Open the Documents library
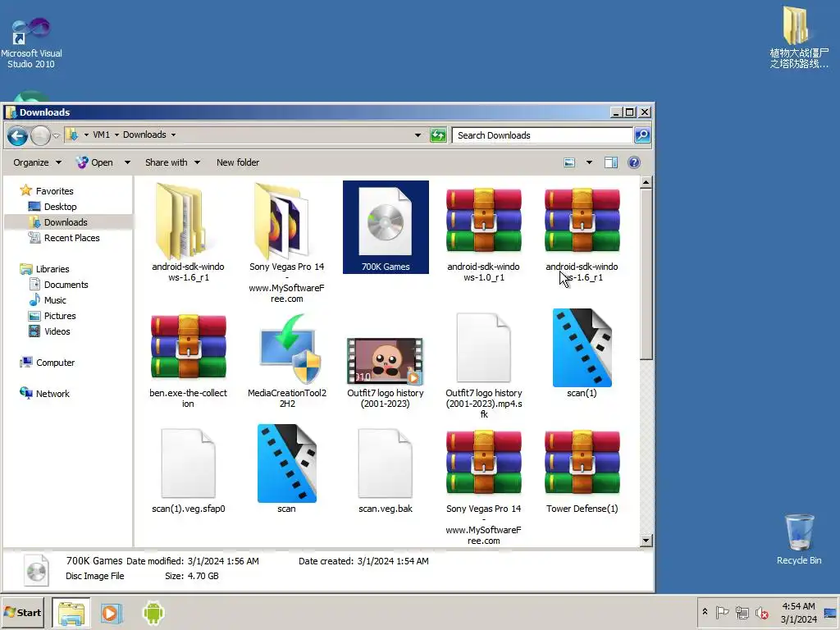Viewport: 840px width, 630px height. pos(58,285)
